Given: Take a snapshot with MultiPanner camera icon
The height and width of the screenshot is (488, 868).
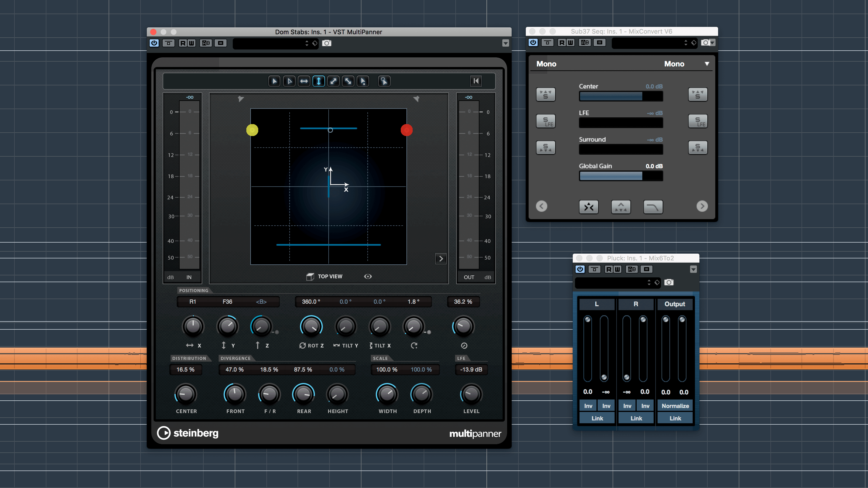Looking at the screenshot, I should [326, 43].
